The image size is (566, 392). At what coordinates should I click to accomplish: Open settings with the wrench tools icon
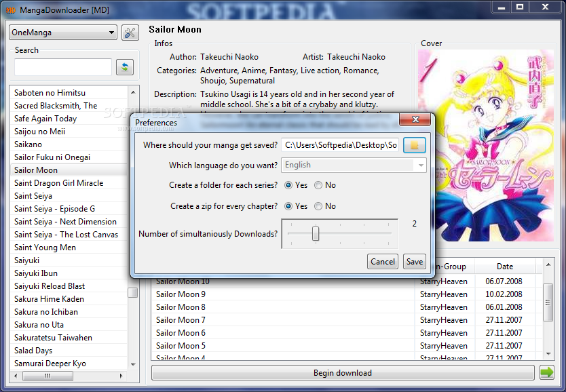130,33
